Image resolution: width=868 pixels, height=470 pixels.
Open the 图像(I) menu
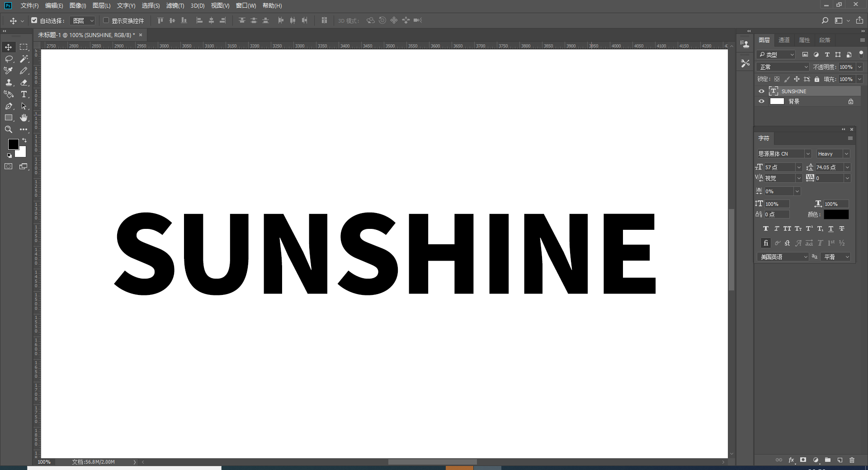[78, 5]
